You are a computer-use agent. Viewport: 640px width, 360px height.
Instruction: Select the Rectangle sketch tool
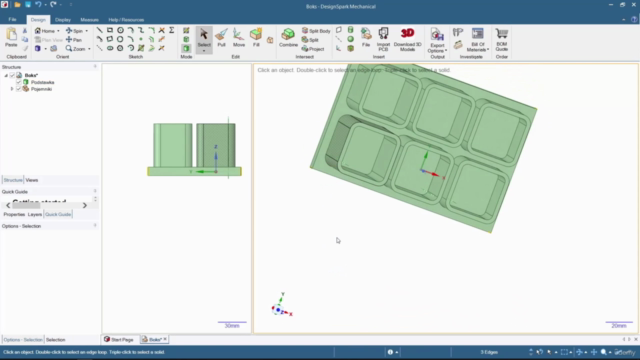click(x=110, y=31)
